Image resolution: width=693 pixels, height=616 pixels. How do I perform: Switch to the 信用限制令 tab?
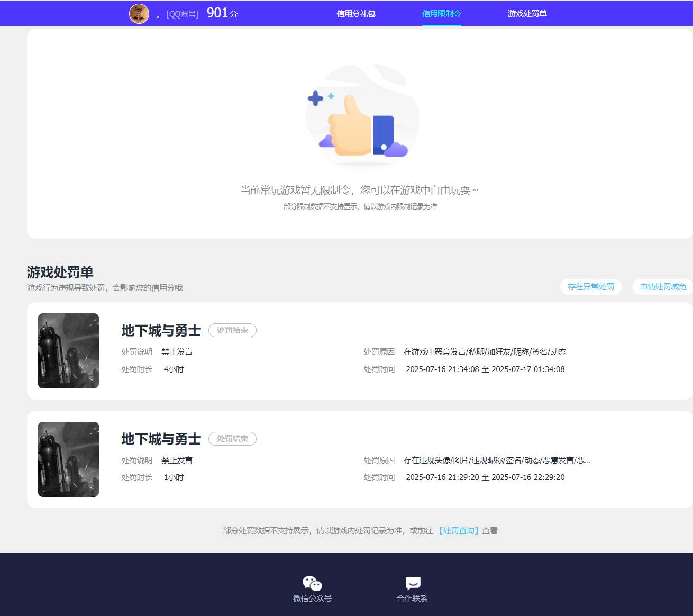(441, 14)
